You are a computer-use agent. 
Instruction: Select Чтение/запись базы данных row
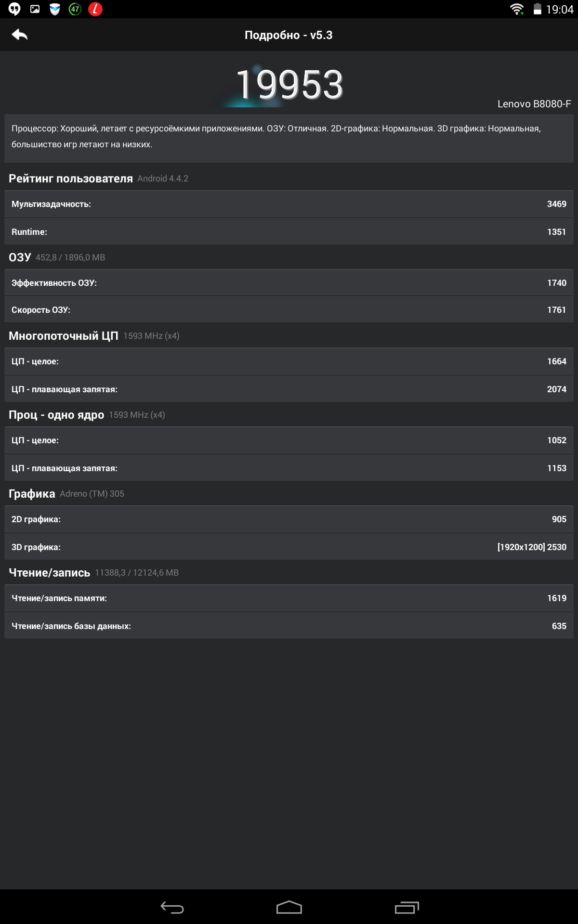pyautogui.click(x=289, y=626)
